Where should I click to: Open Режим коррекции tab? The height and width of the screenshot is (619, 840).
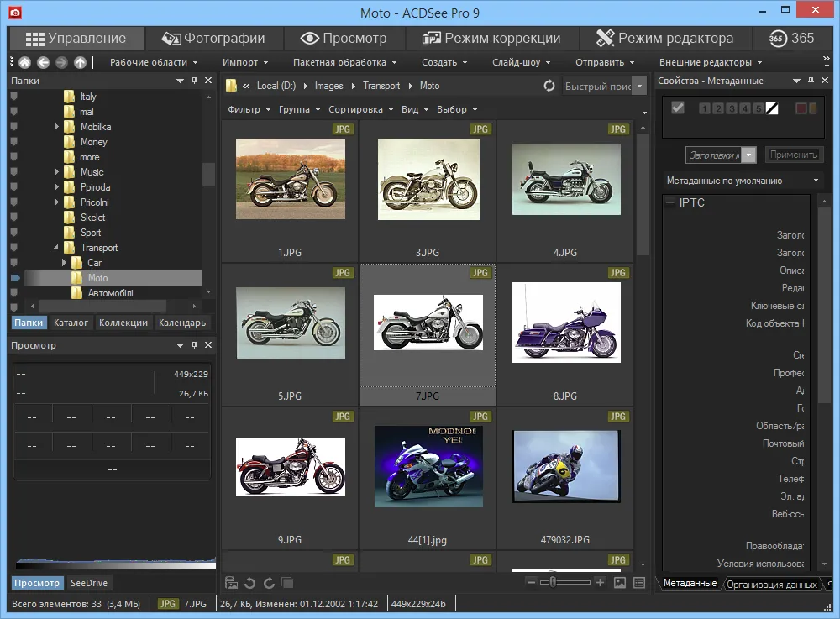[x=491, y=38]
